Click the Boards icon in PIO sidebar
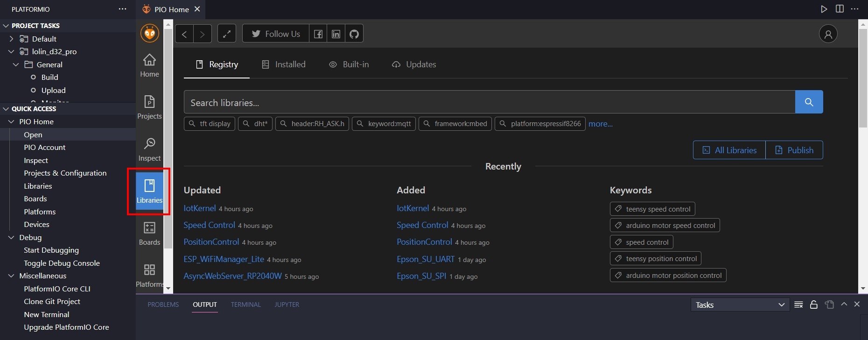 [149, 233]
